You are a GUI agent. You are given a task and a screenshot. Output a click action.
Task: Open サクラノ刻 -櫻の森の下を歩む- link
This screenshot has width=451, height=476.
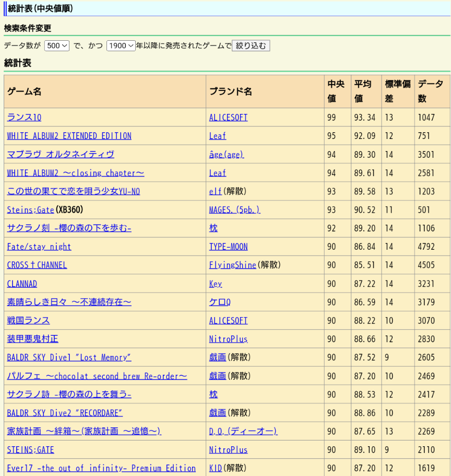(x=69, y=228)
